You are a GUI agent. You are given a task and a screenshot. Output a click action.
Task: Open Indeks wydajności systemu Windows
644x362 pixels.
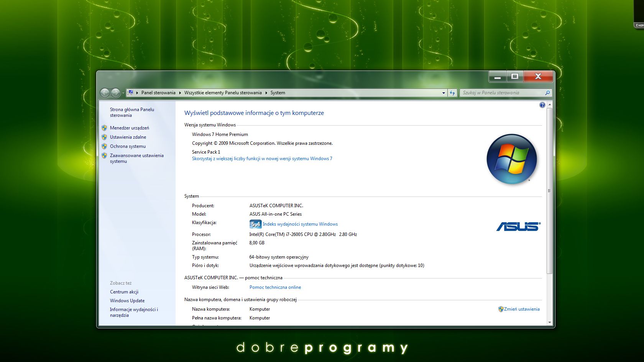pyautogui.click(x=300, y=224)
